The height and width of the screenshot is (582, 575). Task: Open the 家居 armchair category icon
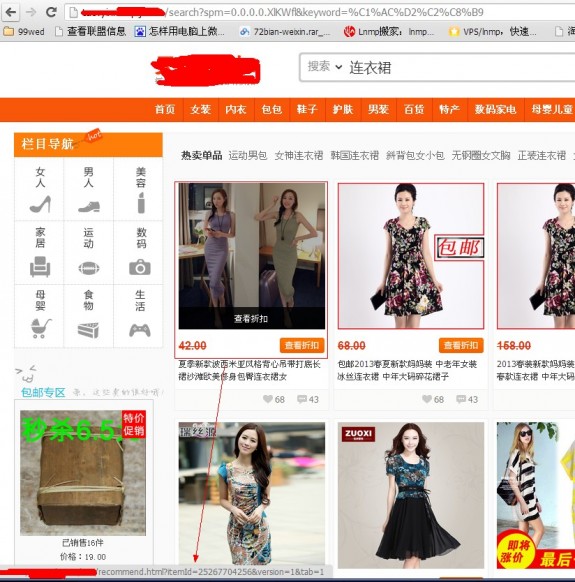40,267
